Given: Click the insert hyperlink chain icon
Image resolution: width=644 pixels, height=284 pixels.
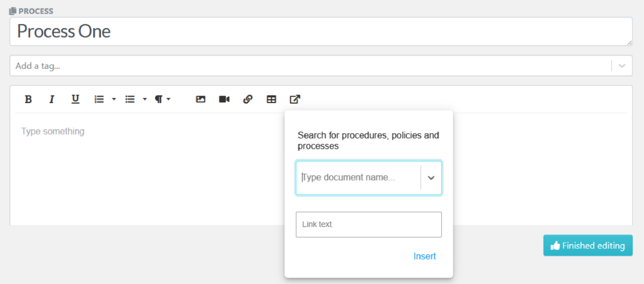Looking at the screenshot, I should 248,99.
